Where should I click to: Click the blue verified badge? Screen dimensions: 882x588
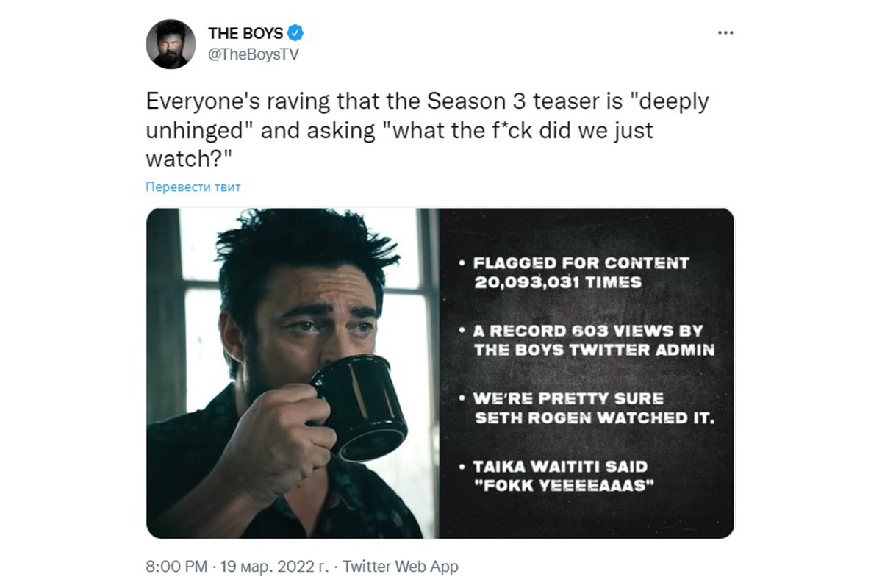(295, 33)
